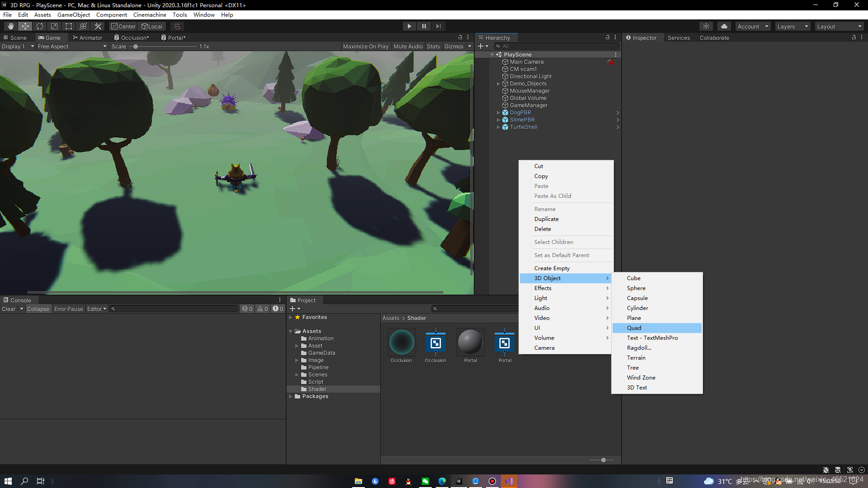Open the Free Aspect dropdown
The width and height of the screenshot is (868, 488).
(71, 47)
